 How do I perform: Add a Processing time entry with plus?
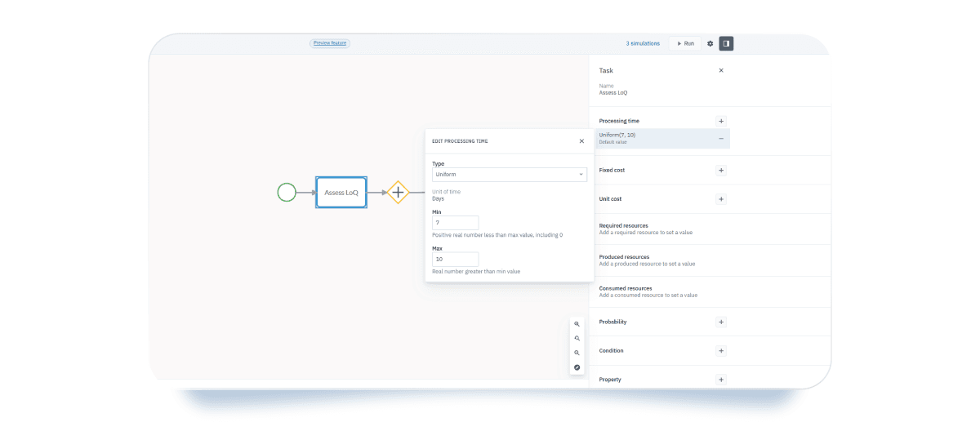pyautogui.click(x=721, y=121)
